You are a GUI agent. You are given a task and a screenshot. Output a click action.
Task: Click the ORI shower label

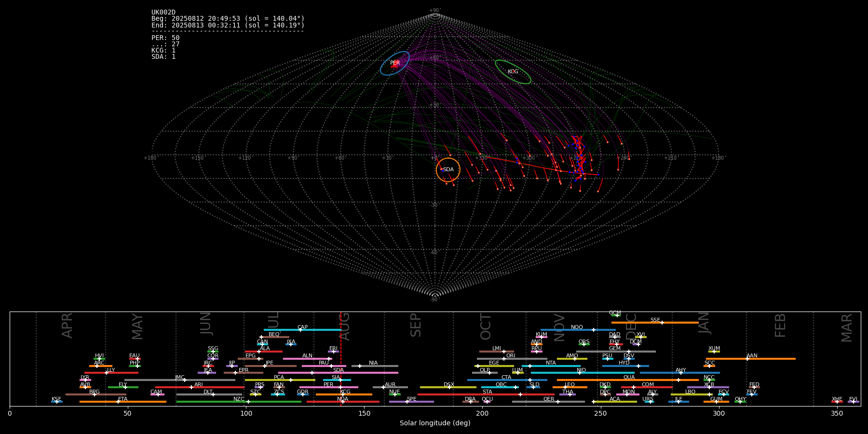pos(511,355)
